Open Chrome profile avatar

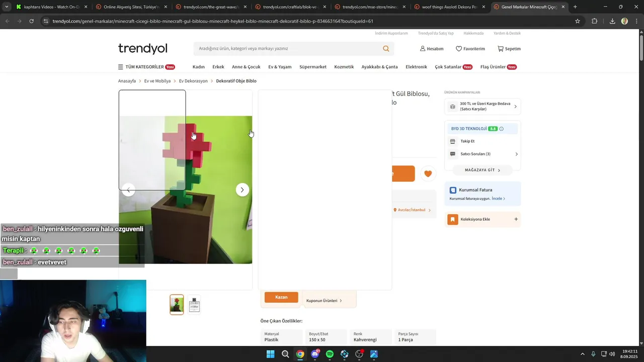(624, 21)
